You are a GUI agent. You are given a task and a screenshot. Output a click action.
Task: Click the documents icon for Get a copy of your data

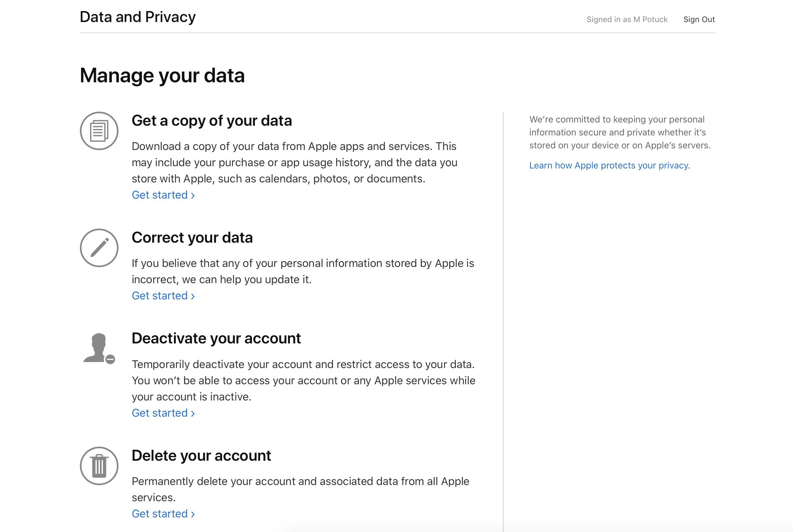(x=99, y=130)
